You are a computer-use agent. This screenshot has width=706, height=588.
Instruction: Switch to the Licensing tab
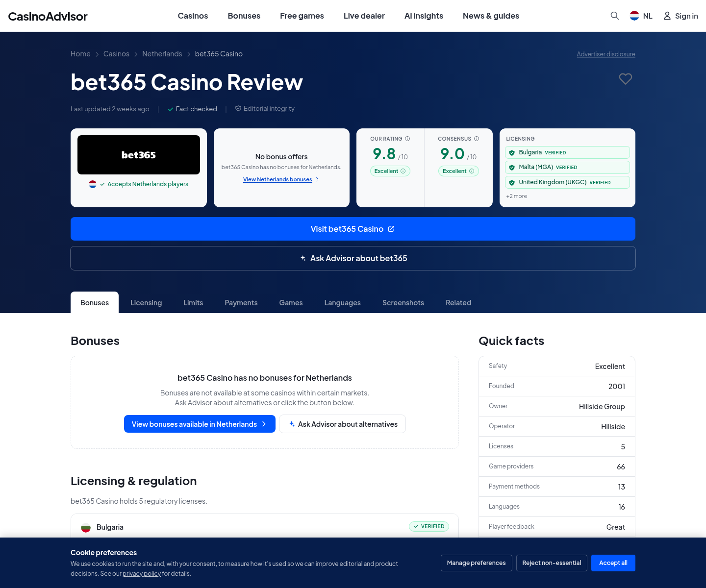tap(146, 303)
